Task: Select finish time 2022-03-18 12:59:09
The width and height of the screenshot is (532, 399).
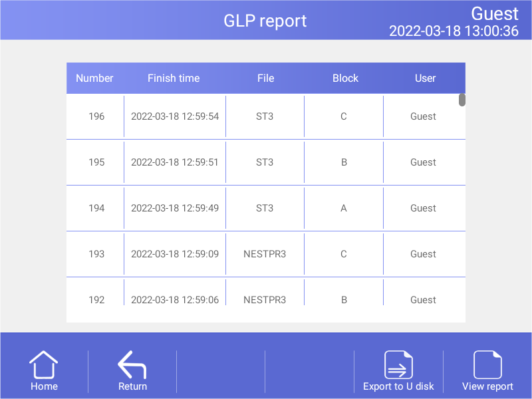Action: click(175, 254)
